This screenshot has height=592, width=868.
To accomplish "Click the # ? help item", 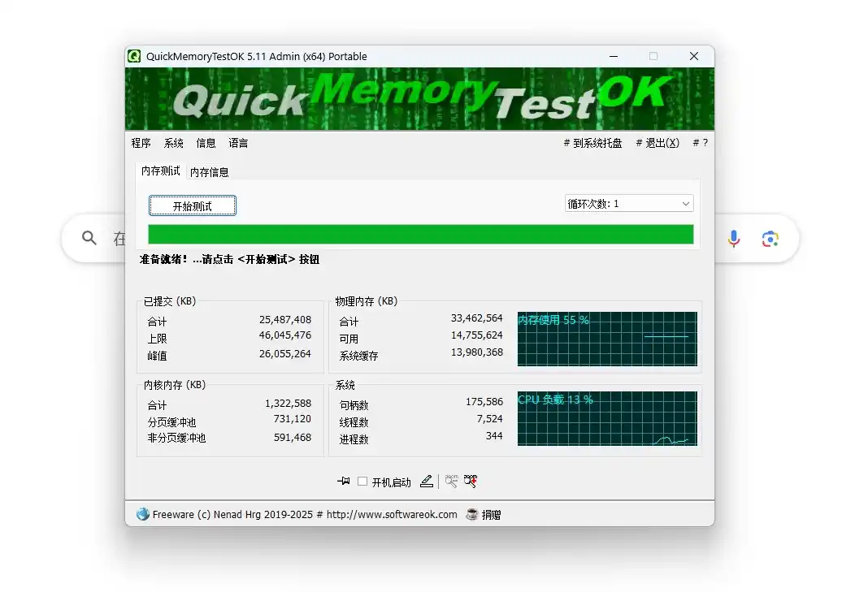I will 701,143.
